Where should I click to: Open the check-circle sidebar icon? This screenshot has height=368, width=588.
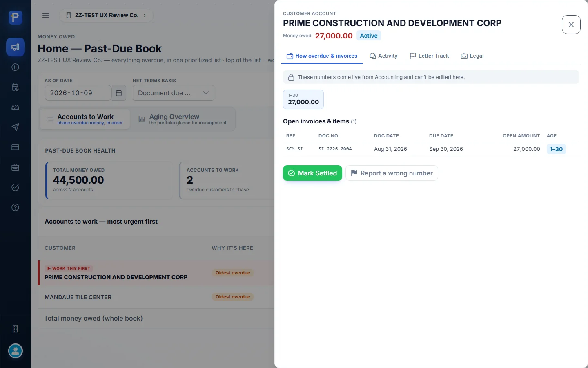click(16, 187)
